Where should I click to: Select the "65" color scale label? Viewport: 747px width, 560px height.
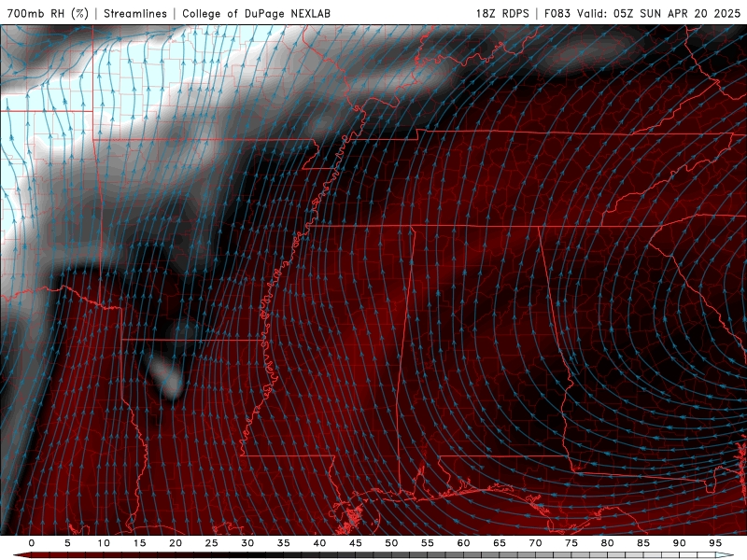pos(500,543)
